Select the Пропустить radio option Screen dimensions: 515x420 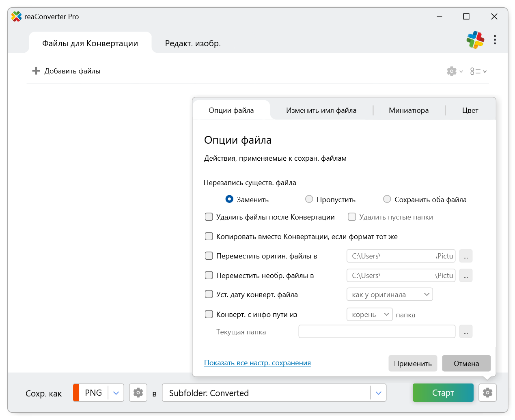tap(309, 199)
